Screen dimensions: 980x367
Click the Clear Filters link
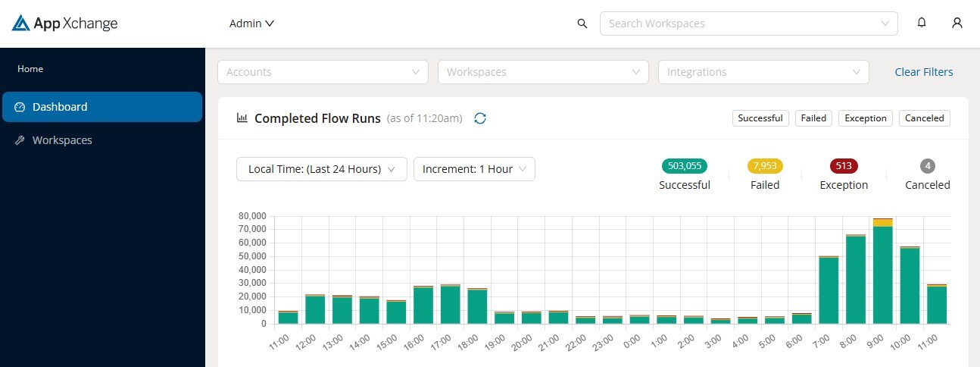point(923,72)
